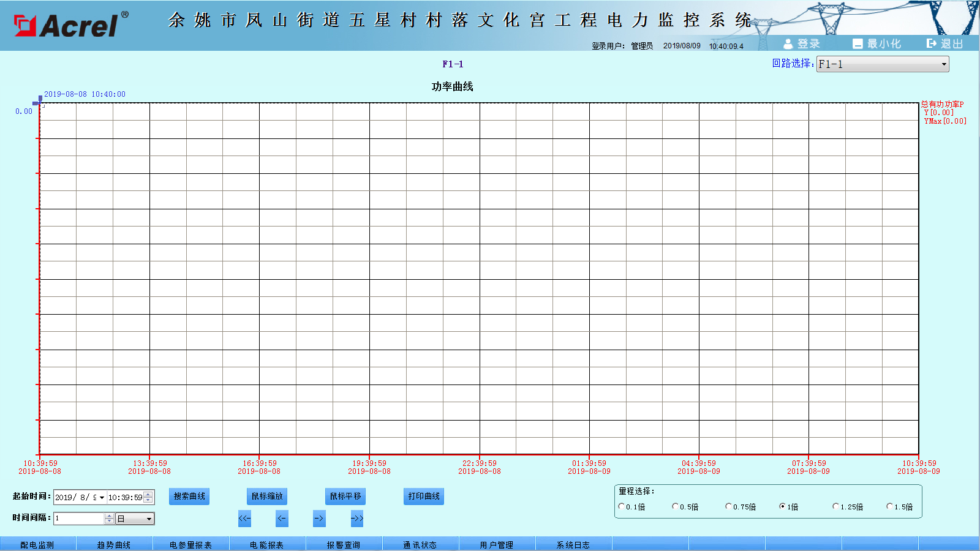Choose the 1.5倍 range radio button
Image resolution: width=980 pixels, height=551 pixels.
889,506
